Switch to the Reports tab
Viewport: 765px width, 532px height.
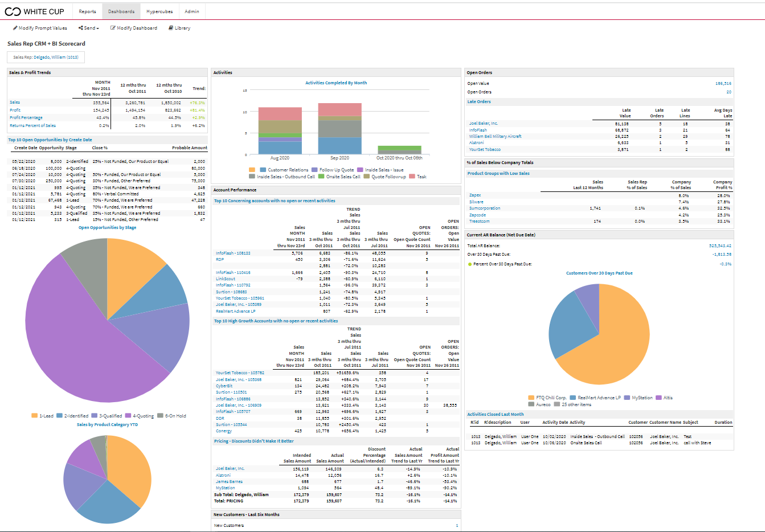87,10
